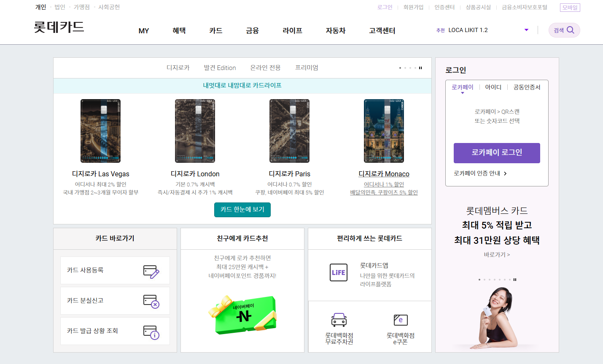This screenshot has height=364, width=603.
Task: Click the 친구에게 카드추천 heading
Action: click(x=242, y=238)
